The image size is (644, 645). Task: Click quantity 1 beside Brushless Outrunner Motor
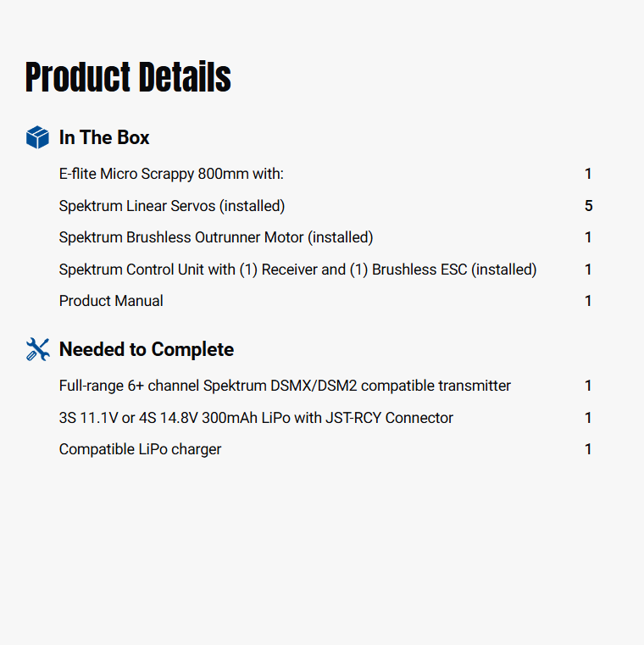pyautogui.click(x=588, y=237)
